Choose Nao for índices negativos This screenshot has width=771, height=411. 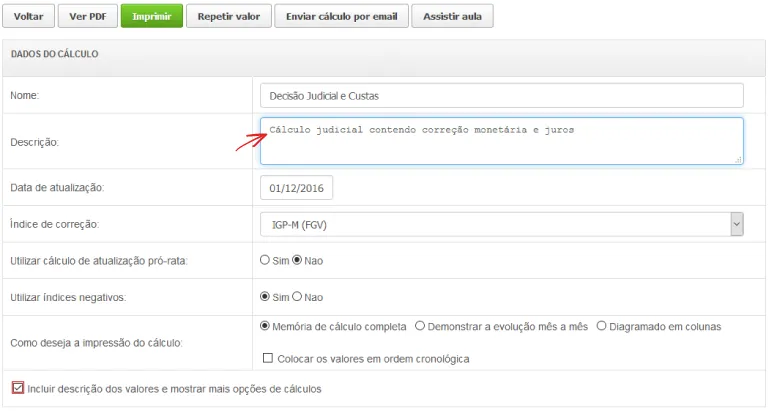(297, 297)
